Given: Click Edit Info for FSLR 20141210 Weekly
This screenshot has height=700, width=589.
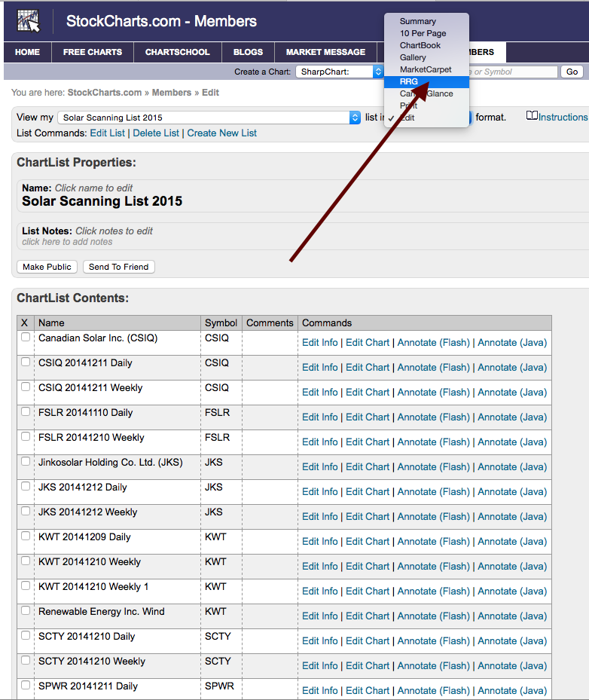Looking at the screenshot, I should click(320, 442).
